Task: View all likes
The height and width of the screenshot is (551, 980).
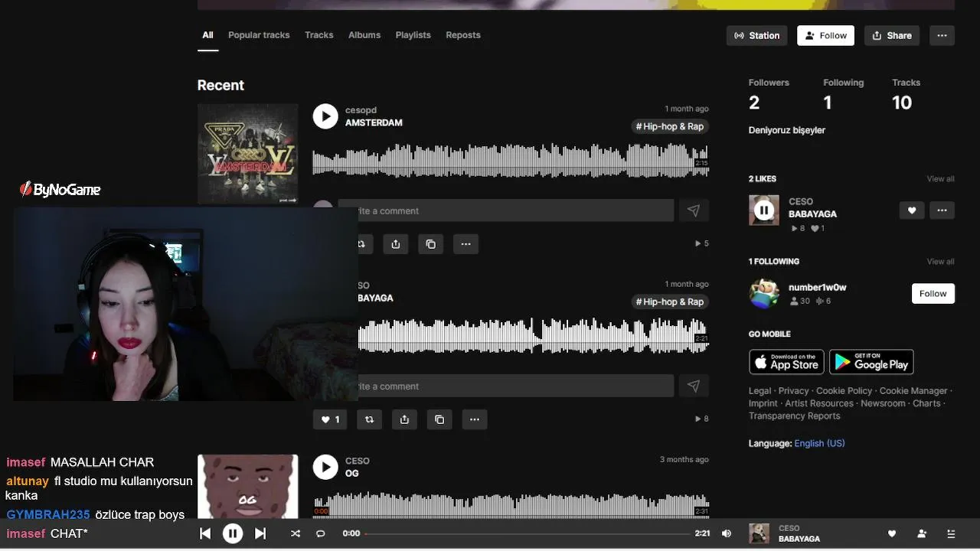Action: pyautogui.click(x=940, y=179)
